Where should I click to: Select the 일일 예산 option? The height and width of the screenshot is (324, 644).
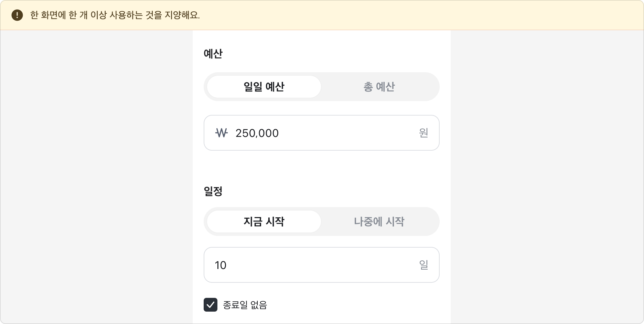tap(263, 87)
